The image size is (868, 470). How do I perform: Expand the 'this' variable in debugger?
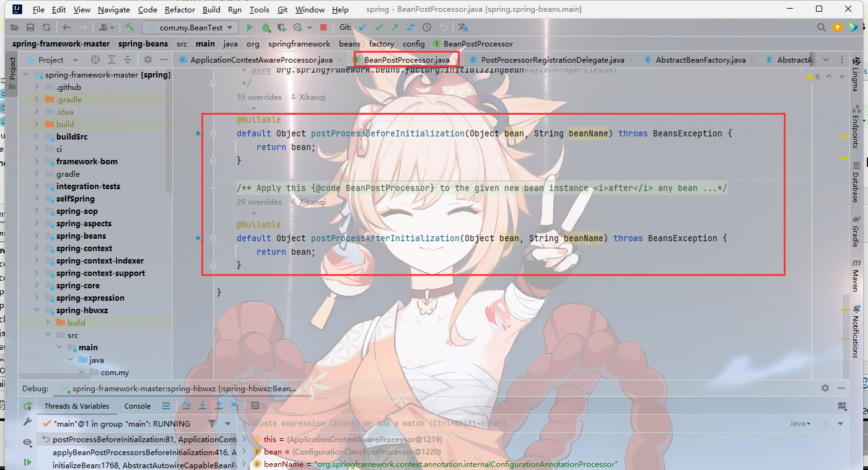click(x=245, y=439)
